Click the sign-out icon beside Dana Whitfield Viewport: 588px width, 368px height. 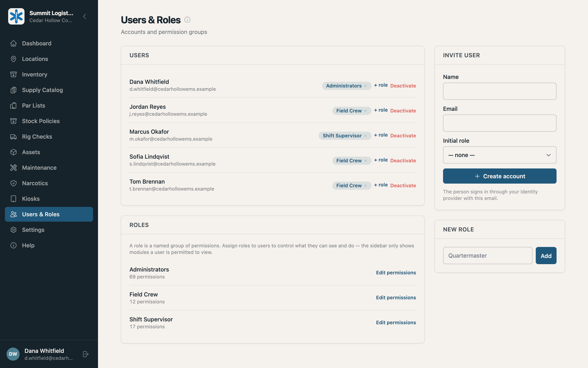coord(86,354)
